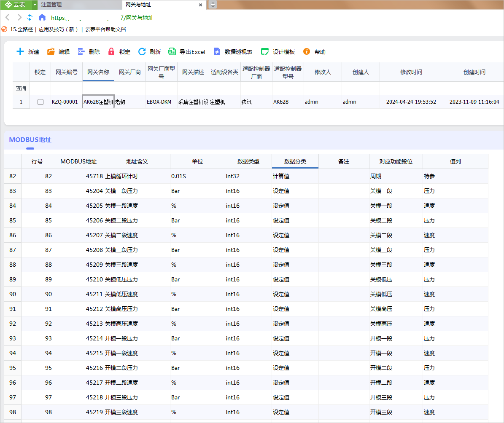Select the MODBUS地址 tab
The width and height of the screenshot is (504, 423).
(30, 140)
